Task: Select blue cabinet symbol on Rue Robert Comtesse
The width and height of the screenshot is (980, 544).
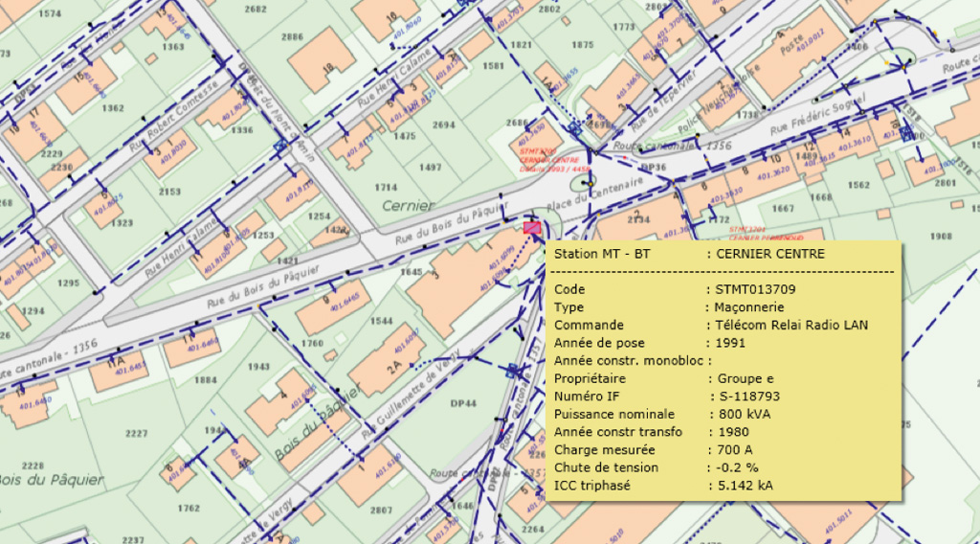Action: click(x=280, y=145)
